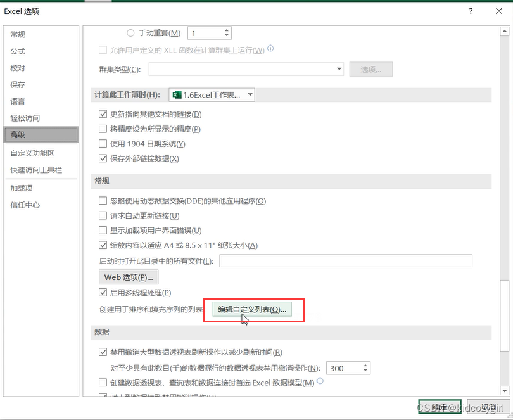The image size is (513, 420).
Task: Open the 语言 options category
Action: coord(41,101)
